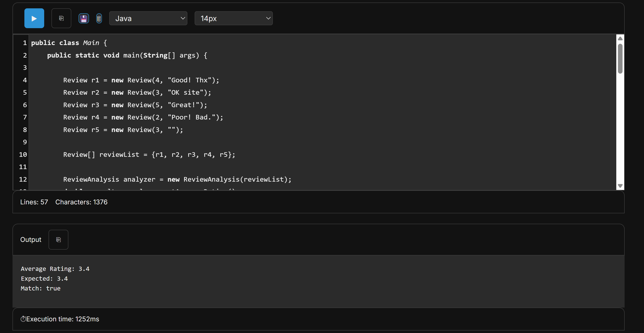Open the Java language dropdown
The width and height of the screenshot is (644, 333).
(148, 18)
